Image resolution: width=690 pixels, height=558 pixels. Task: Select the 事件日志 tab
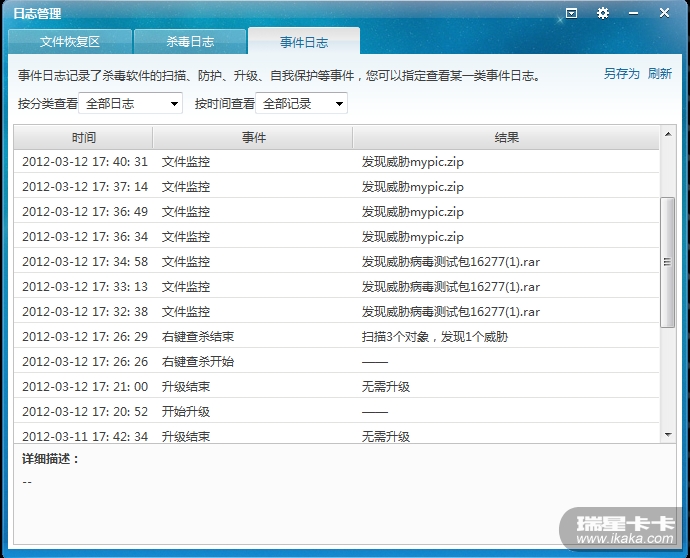[x=304, y=42]
